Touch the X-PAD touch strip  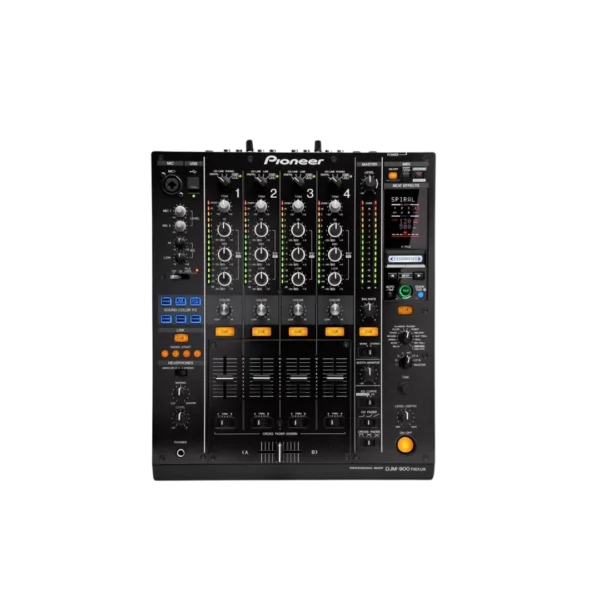tap(406, 259)
